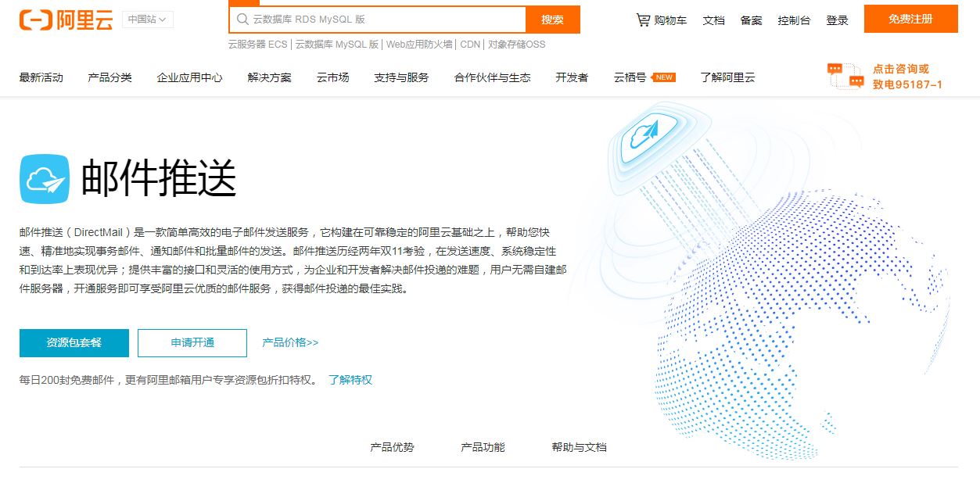Switch to the 帮助与文档 tab

click(x=579, y=447)
